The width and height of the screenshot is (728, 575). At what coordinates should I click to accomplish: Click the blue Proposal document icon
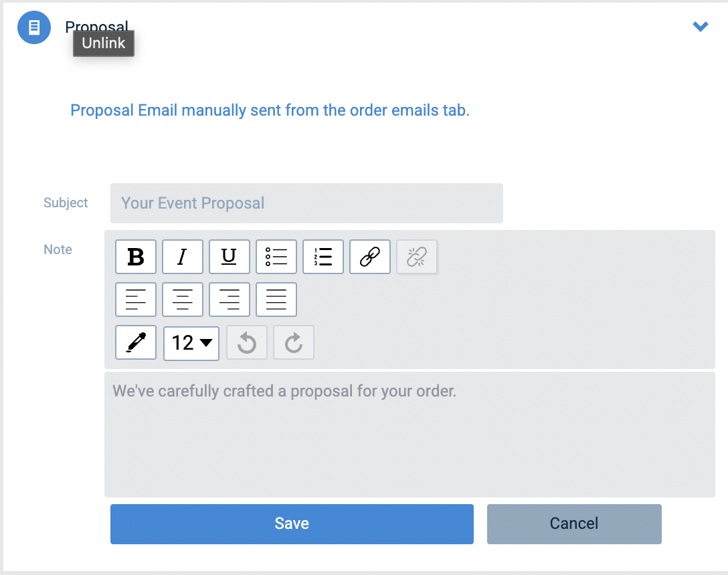34,27
